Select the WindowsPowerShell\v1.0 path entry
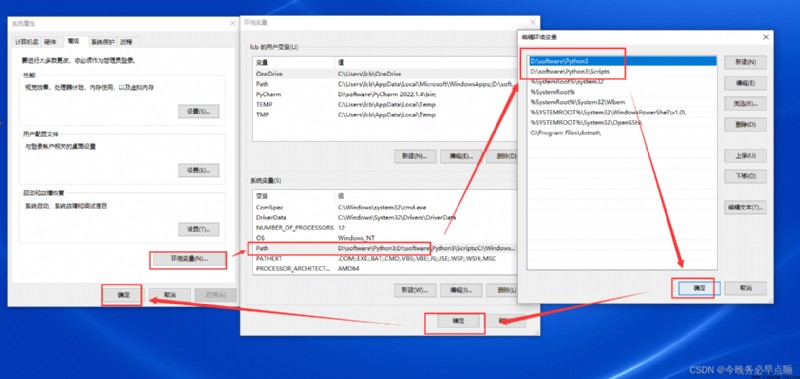 622,112
